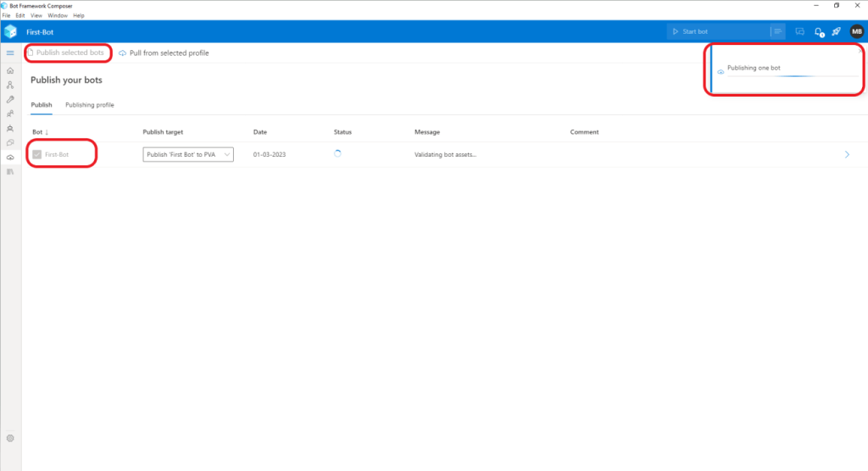Switch to the Publishing profile tab
The height and width of the screenshot is (471, 868).
click(x=89, y=105)
